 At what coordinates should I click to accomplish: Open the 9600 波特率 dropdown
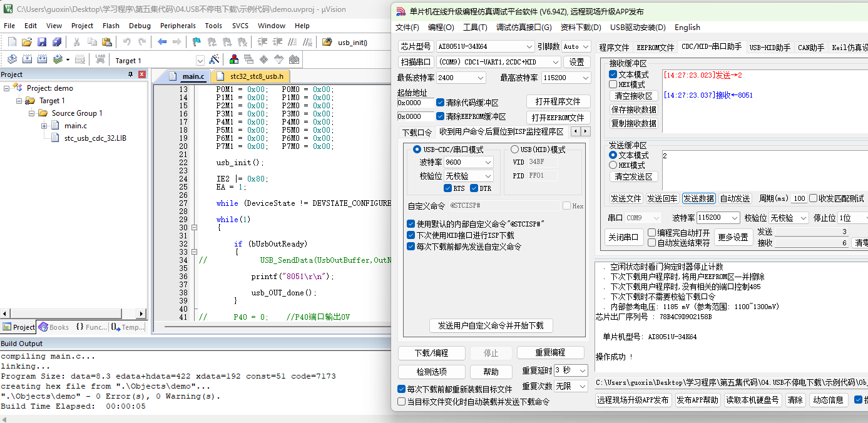(x=469, y=162)
